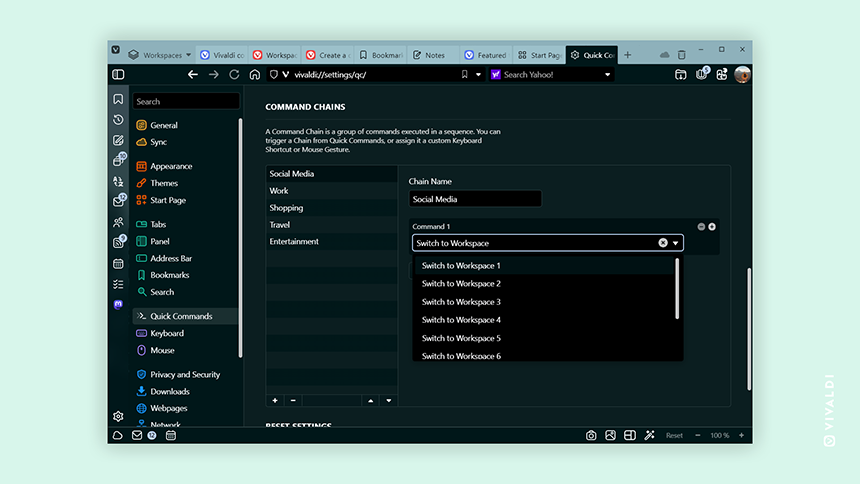Capture page with camera icon
The width and height of the screenshot is (860, 484).
tap(591, 436)
